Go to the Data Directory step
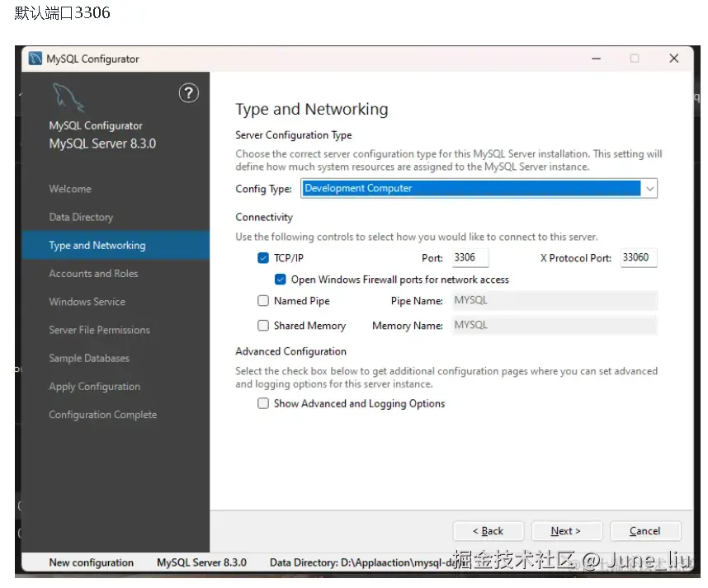The height and width of the screenshot is (588, 708). [x=81, y=218]
